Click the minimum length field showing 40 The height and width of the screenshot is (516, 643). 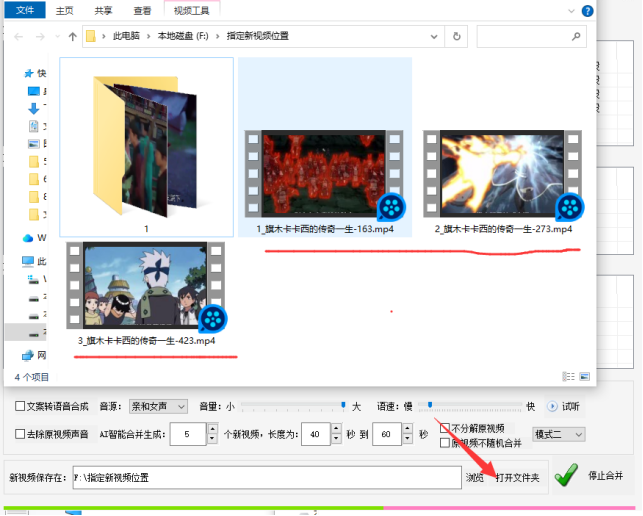316,434
